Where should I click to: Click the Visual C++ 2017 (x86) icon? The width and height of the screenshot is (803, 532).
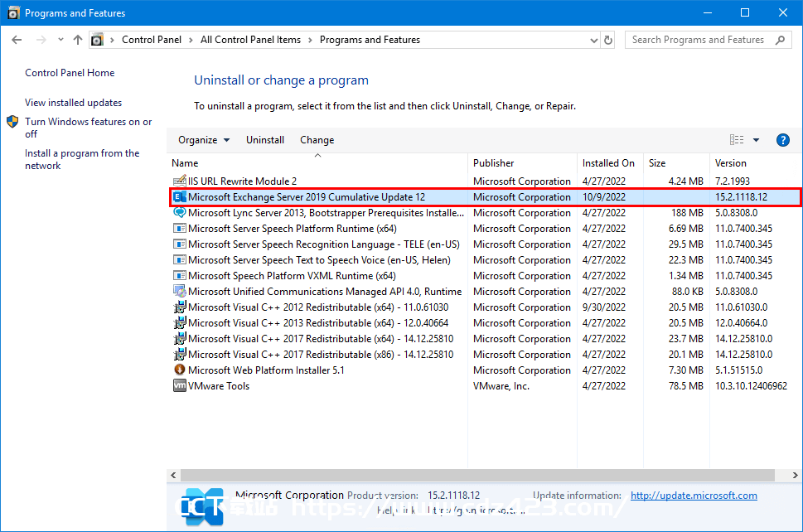179,355
